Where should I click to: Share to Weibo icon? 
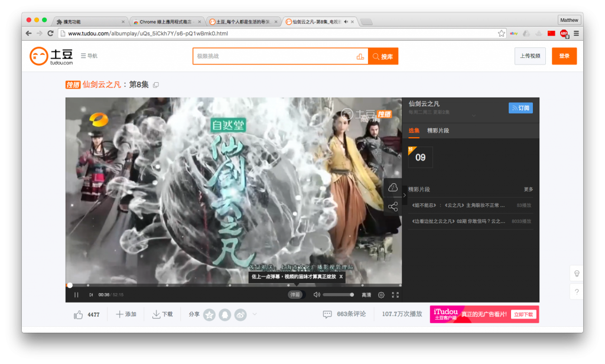(x=240, y=315)
